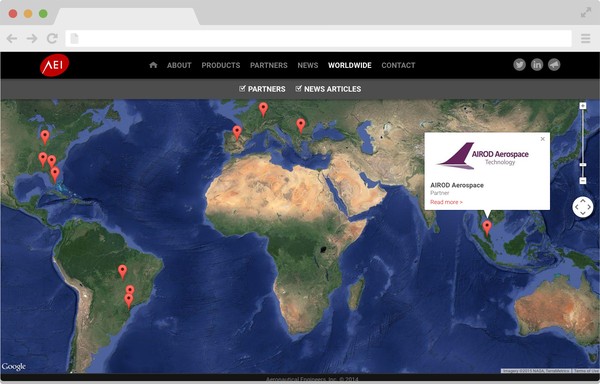Close the AIROD Aerospace info popup
Viewport: 600px width, 384px height.
[543, 139]
